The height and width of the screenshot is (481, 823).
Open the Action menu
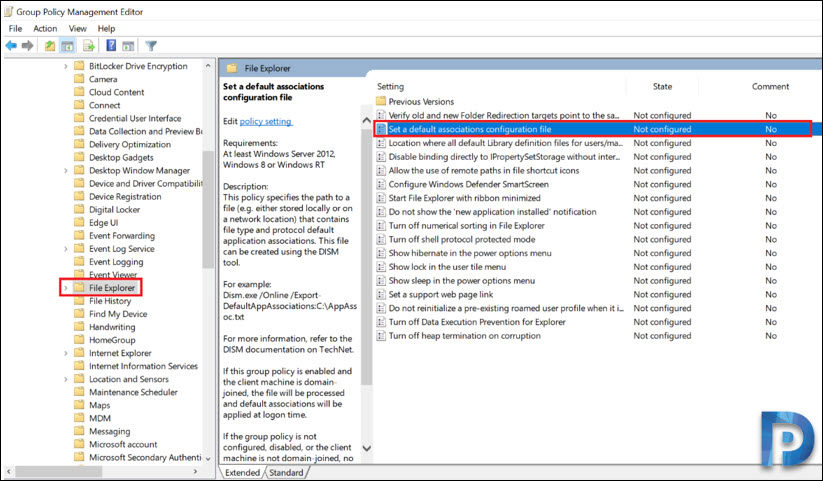pyautogui.click(x=45, y=28)
